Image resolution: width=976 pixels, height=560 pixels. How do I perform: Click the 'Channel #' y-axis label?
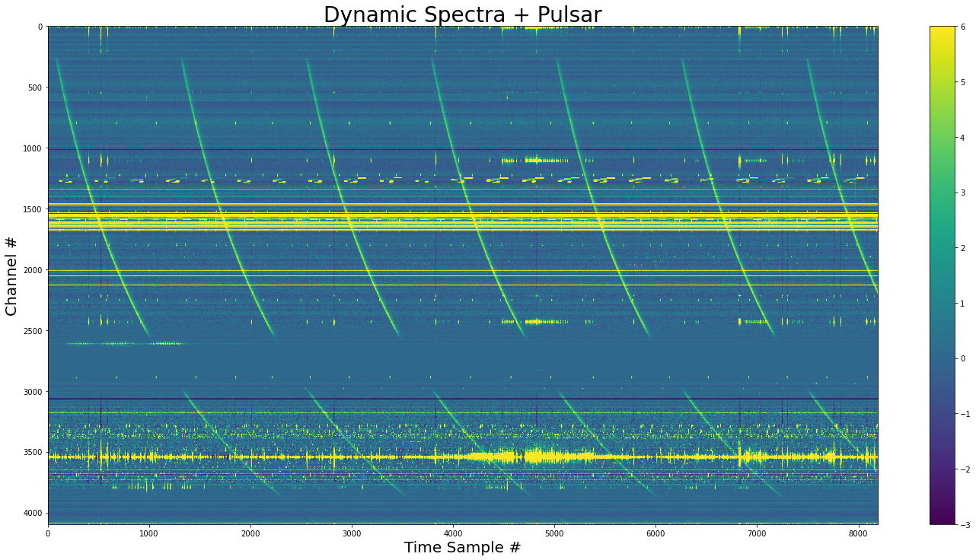coord(11,275)
